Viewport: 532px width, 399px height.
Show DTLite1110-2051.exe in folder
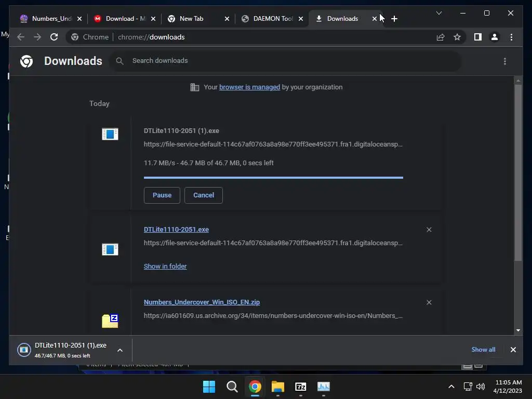165,267
